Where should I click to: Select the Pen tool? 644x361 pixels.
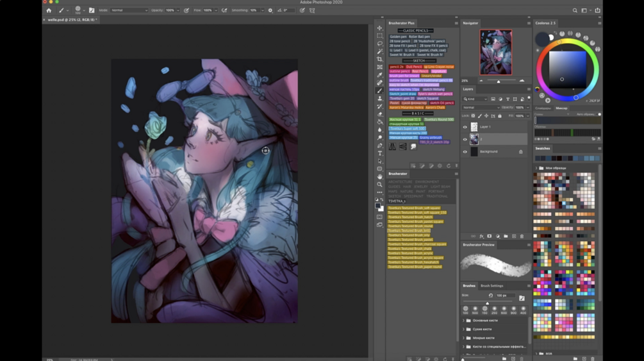coord(379,145)
